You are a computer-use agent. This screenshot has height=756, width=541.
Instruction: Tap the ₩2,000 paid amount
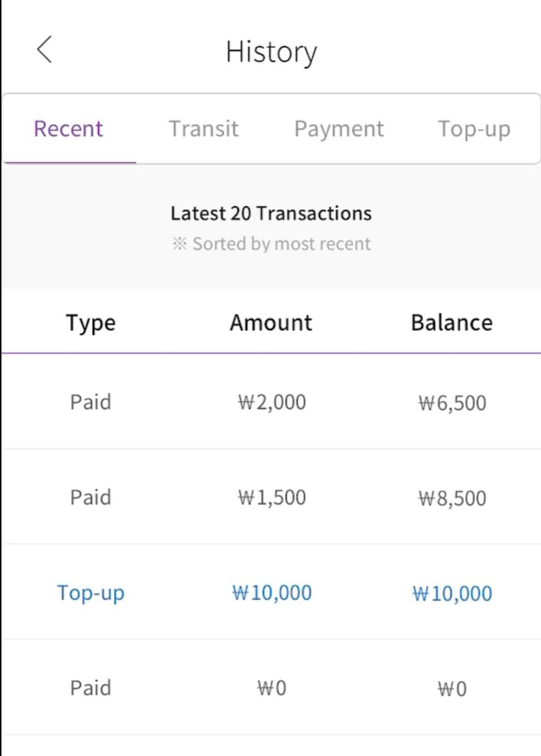coord(272,402)
